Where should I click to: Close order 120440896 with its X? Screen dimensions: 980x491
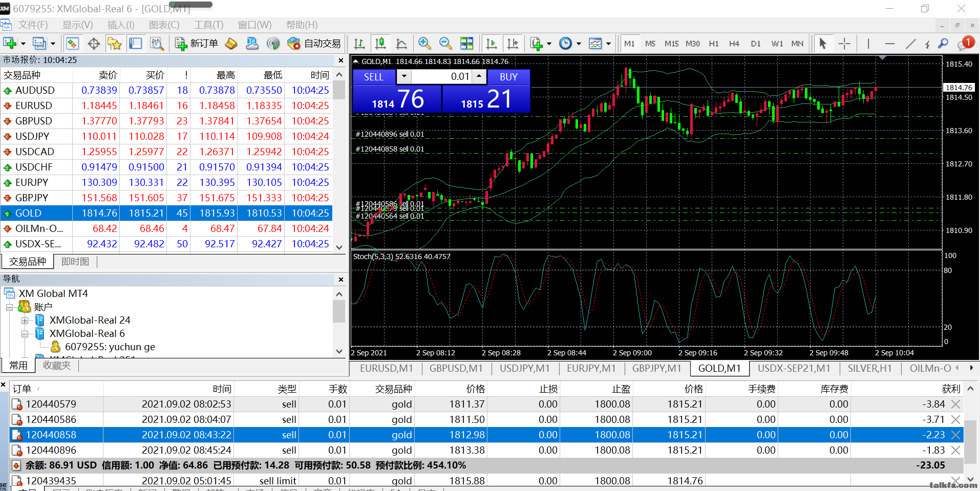pos(955,450)
